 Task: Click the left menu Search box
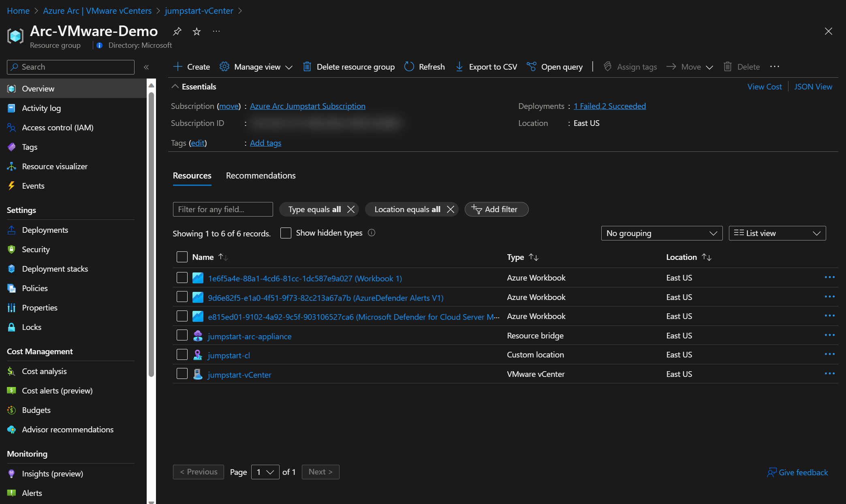(x=70, y=67)
